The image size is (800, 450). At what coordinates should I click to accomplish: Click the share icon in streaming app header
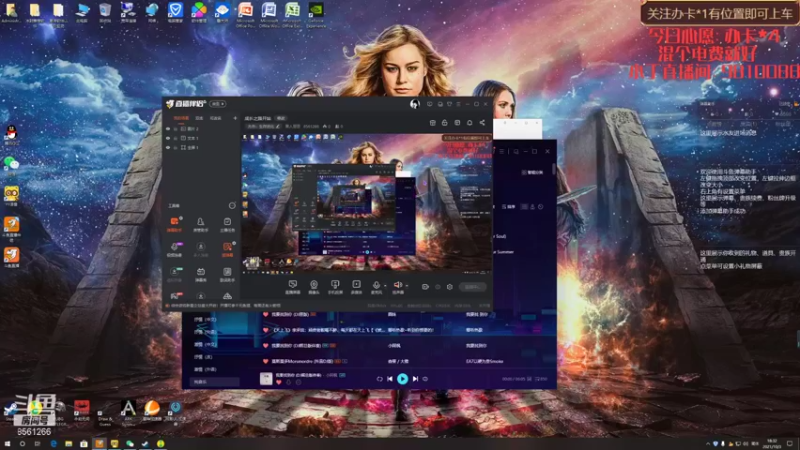tap(482, 122)
